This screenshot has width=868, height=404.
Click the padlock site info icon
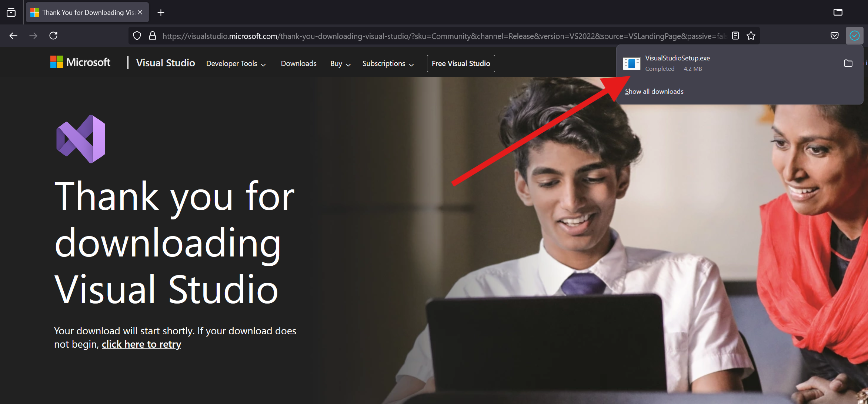click(152, 36)
